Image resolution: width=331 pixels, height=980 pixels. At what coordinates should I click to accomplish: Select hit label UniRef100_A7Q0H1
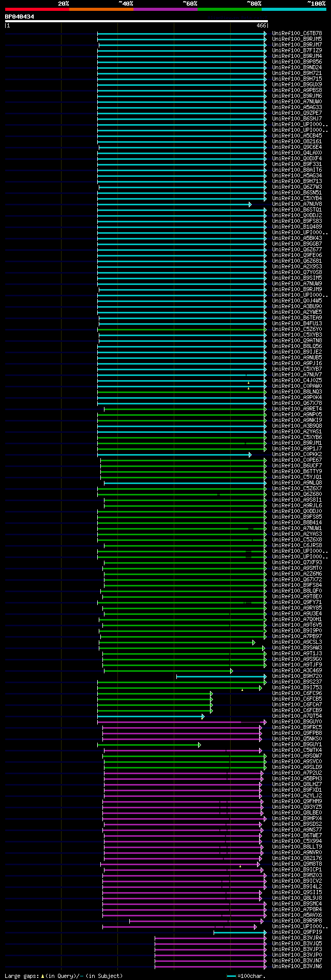click(x=297, y=619)
